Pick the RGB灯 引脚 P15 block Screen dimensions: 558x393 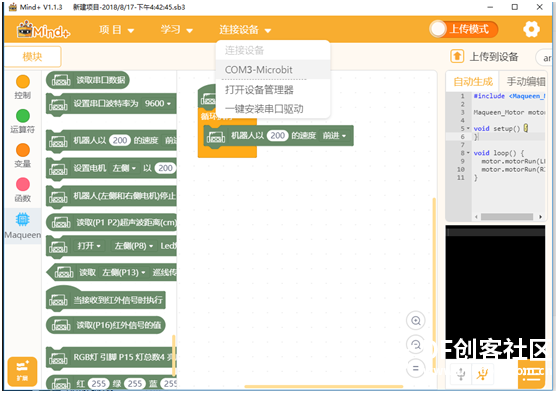(111, 357)
